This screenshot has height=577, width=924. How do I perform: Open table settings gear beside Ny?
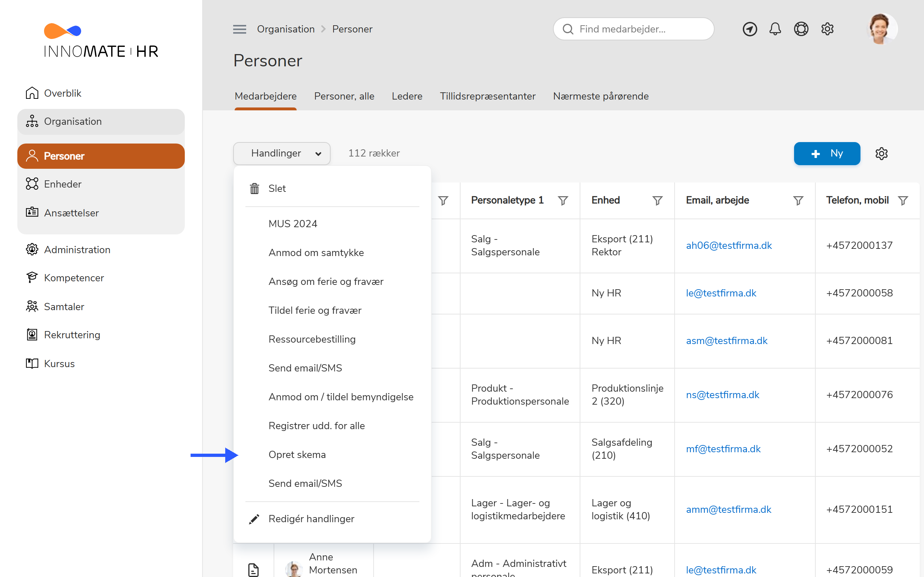(x=881, y=153)
